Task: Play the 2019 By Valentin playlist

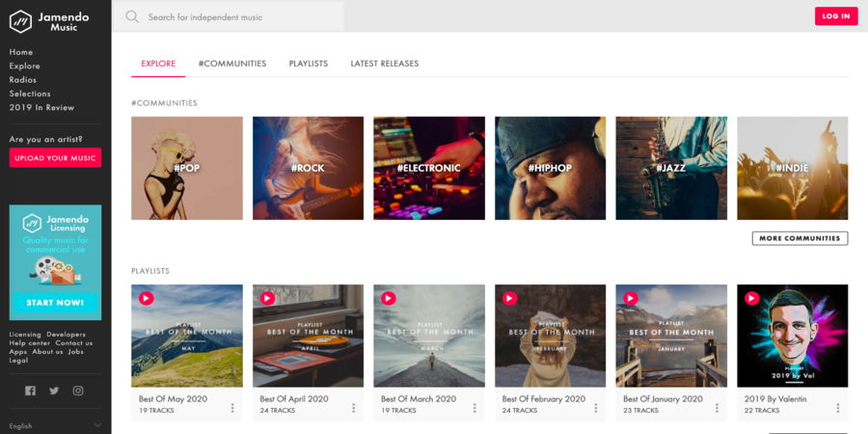Action: click(751, 298)
